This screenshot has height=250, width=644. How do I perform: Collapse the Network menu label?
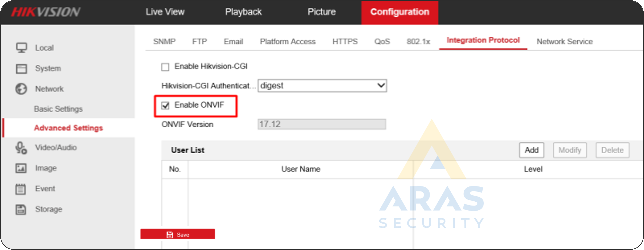pyautogui.click(x=49, y=89)
